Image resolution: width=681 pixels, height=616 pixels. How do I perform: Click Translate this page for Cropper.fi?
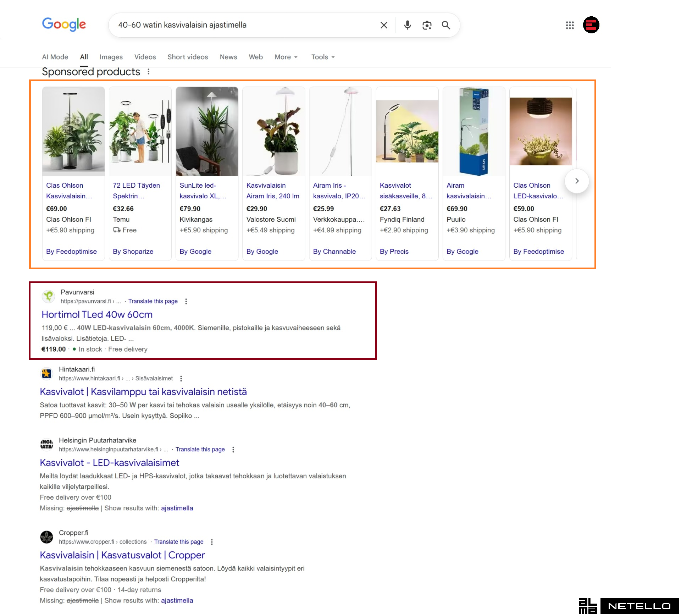click(x=179, y=542)
